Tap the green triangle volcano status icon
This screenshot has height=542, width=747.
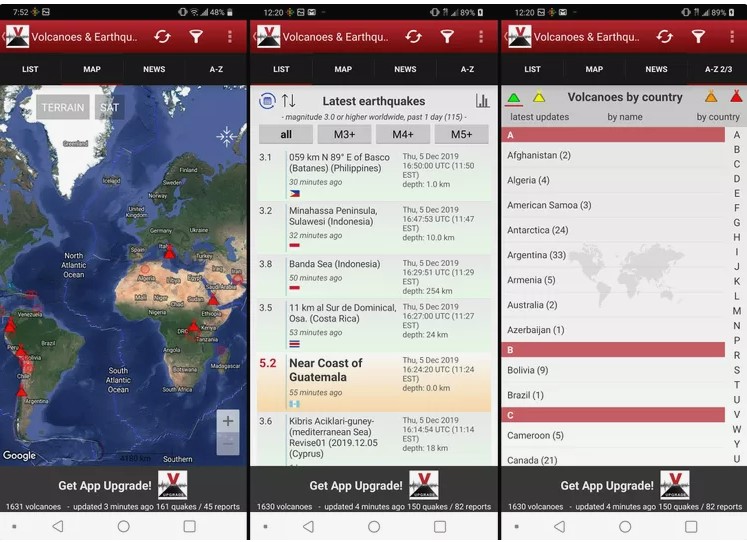click(x=514, y=98)
